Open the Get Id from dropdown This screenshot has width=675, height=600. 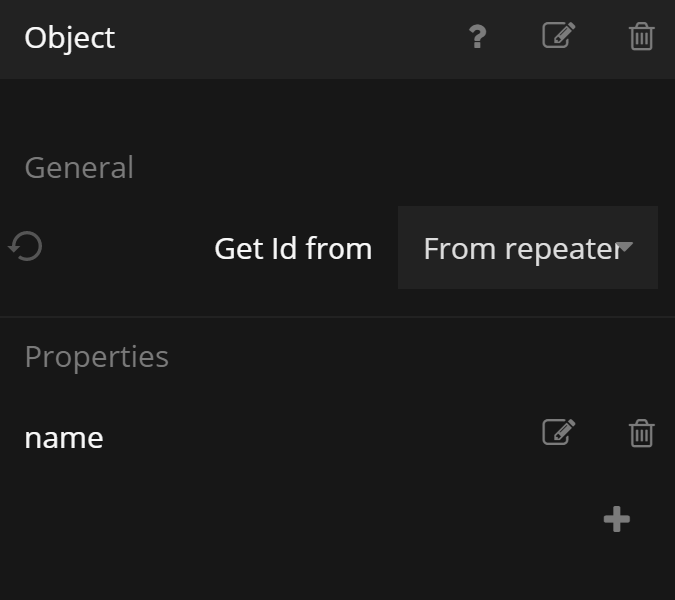527,248
